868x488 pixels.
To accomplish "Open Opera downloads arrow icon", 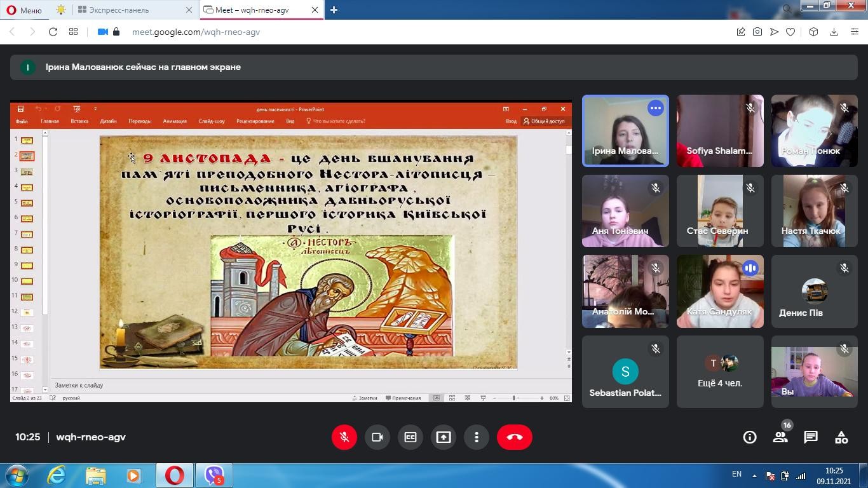I will (x=834, y=32).
